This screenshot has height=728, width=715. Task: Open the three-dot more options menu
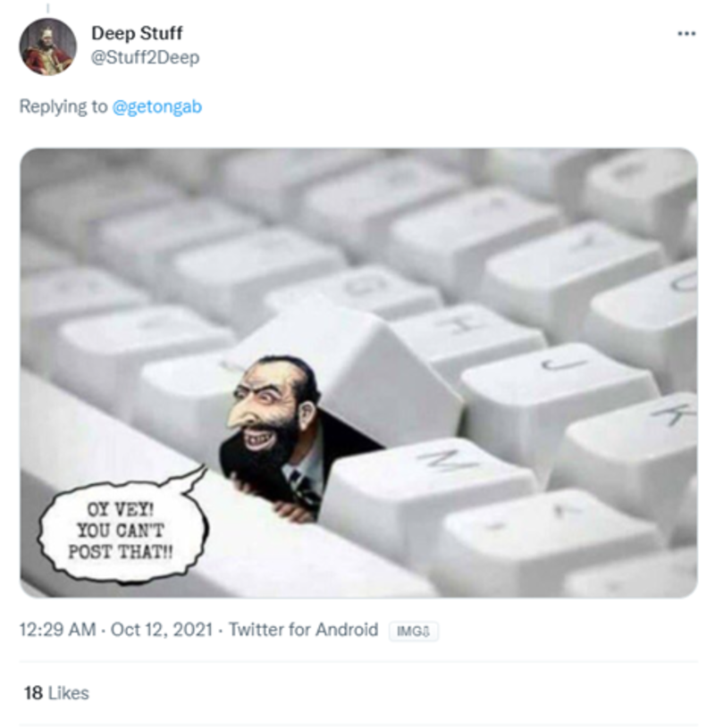point(686,34)
